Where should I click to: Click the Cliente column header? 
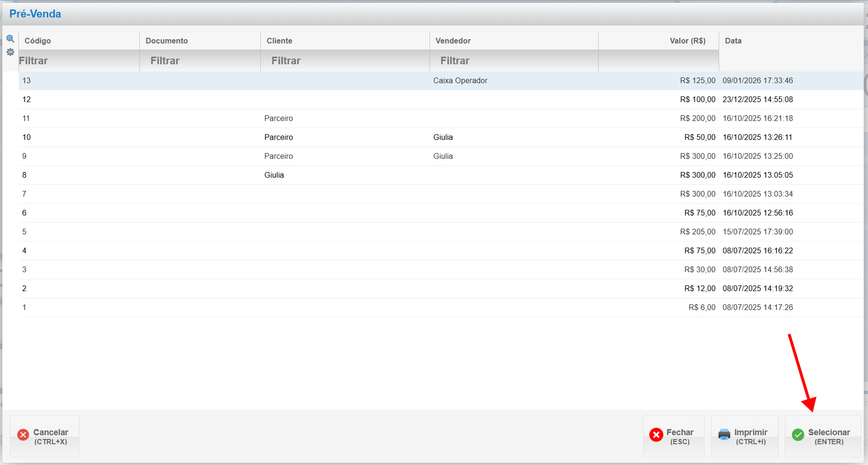point(279,41)
